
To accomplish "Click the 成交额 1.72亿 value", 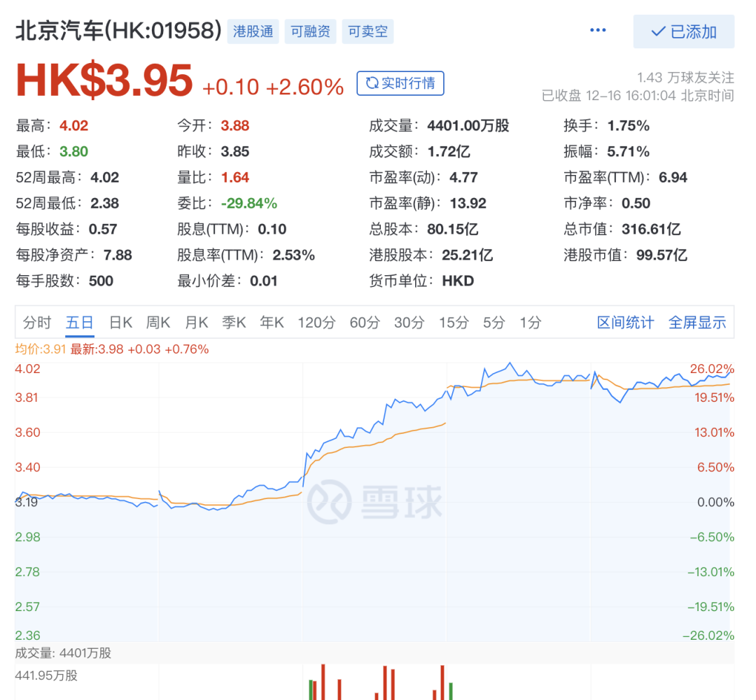I will [x=449, y=152].
